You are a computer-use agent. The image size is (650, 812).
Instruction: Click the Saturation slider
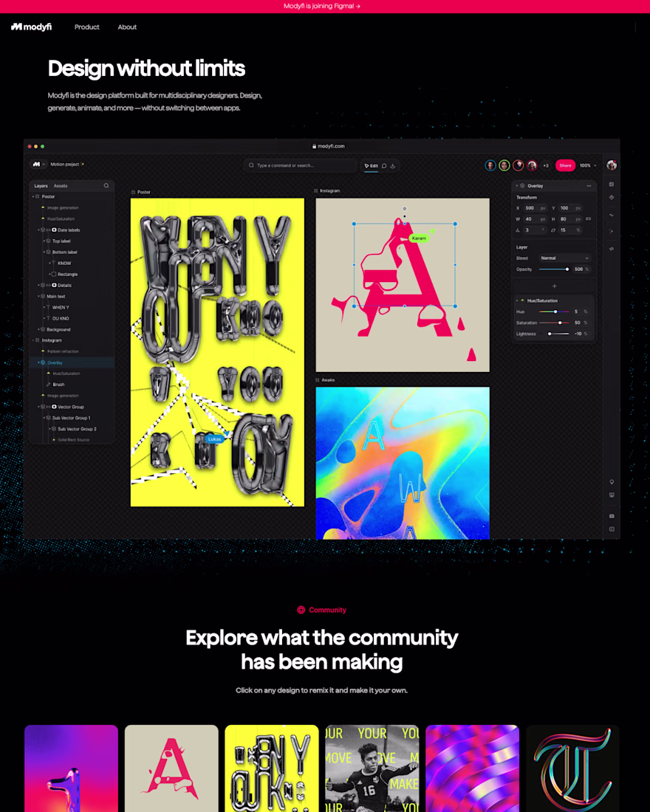[x=554, y=323]
